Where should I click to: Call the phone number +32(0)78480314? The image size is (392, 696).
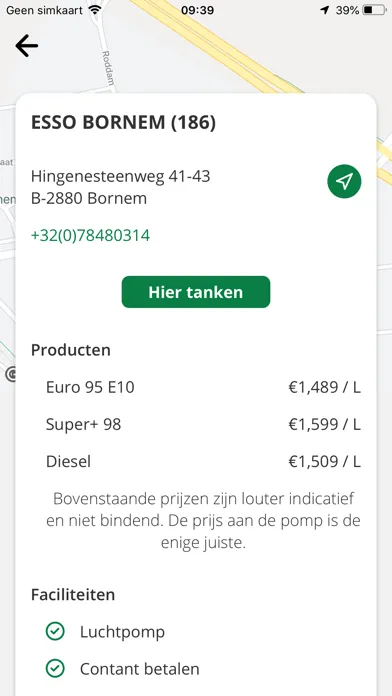click(91, 236)
